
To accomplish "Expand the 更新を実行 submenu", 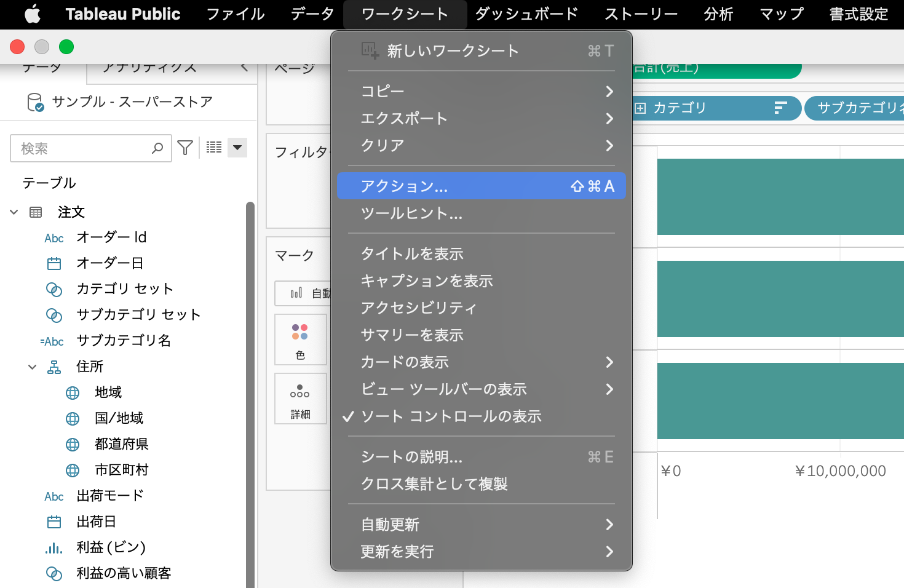I will point(482,551).
